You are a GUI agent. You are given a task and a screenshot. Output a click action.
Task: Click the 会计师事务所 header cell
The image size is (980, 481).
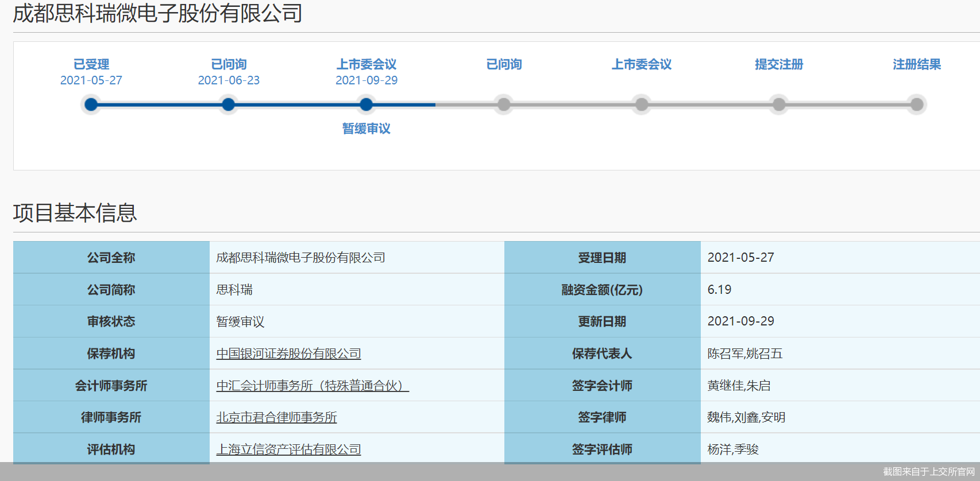pyautogui.click(x=111, y=386)
